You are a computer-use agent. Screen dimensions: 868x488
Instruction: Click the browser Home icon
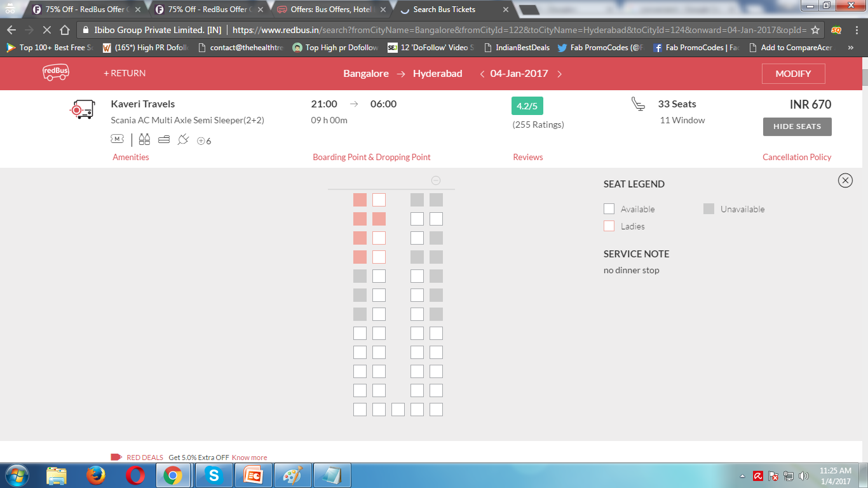64,30
